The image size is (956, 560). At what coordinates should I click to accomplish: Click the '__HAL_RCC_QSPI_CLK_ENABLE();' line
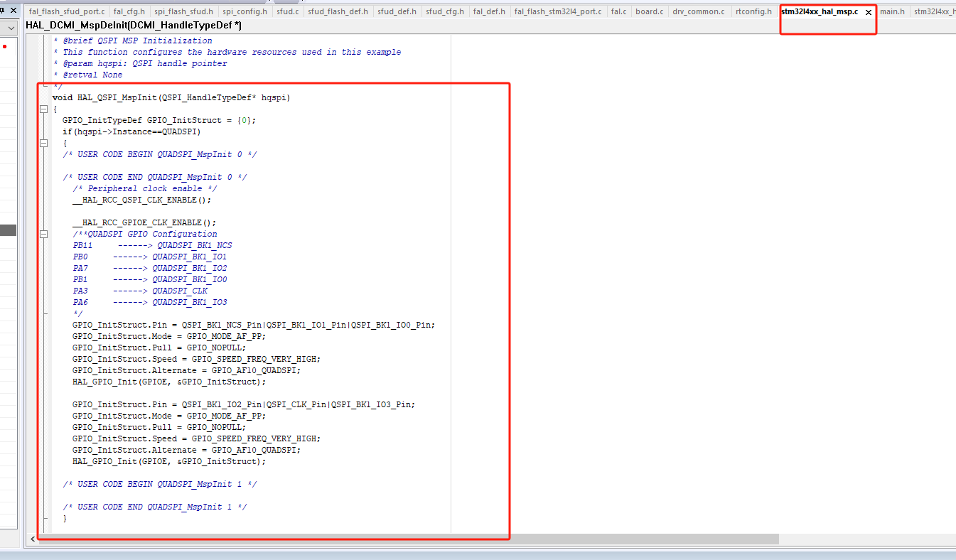[142, 200]
